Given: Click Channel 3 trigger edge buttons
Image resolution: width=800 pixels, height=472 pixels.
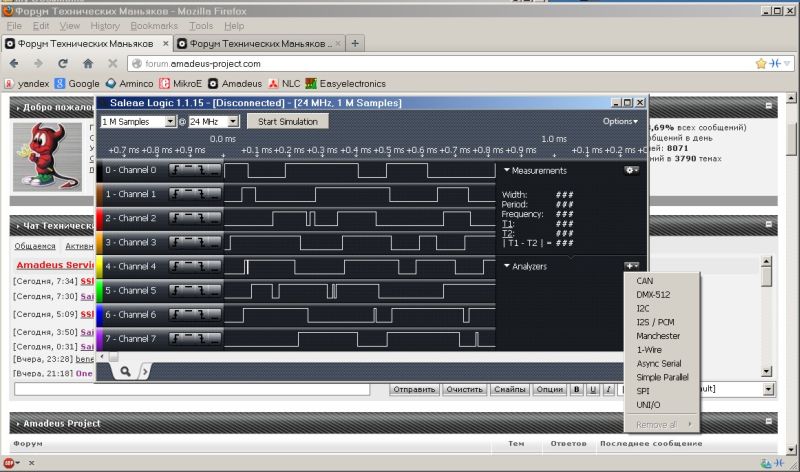Looking at the screenshot, I should [x=195, y=242].
